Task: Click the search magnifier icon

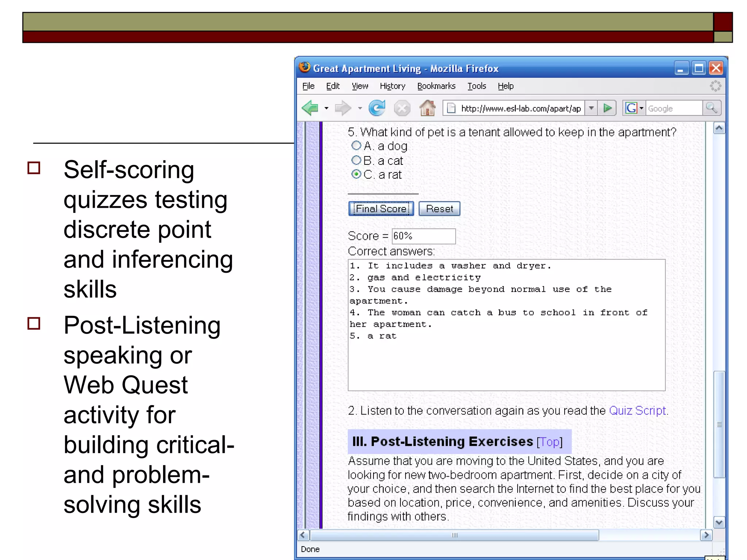Action: tap(712, 108)
